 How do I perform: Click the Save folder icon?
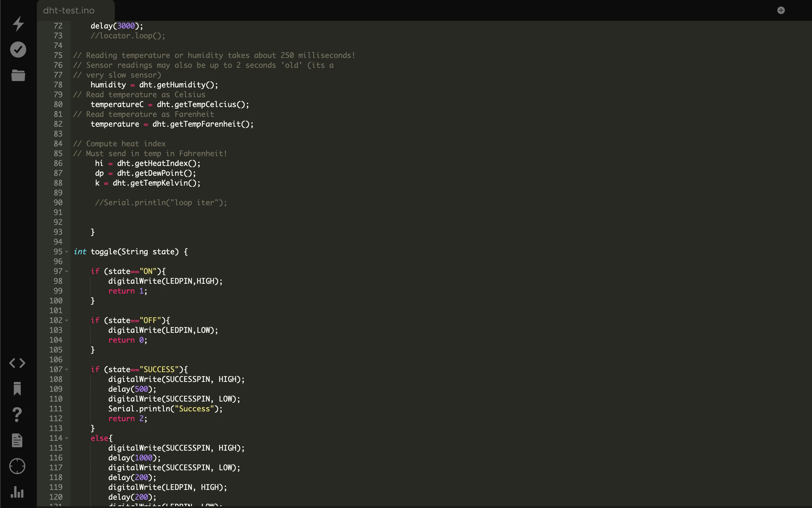18,75
